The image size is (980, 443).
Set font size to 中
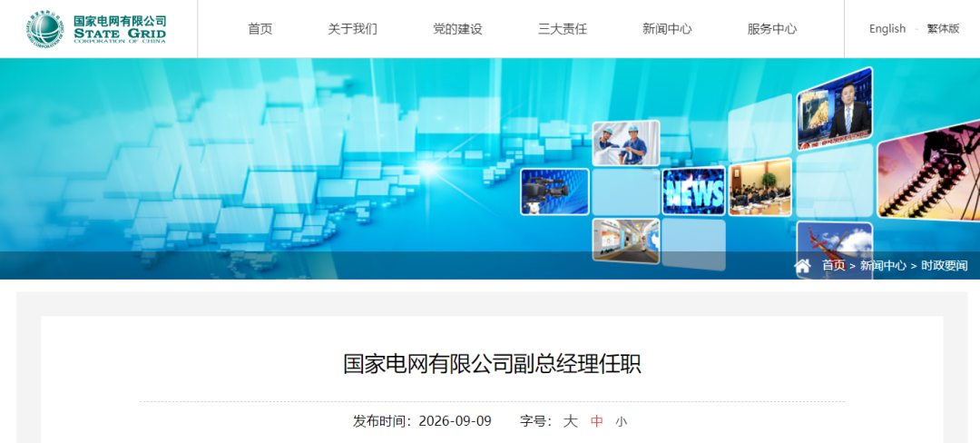(x=597, y=421)
